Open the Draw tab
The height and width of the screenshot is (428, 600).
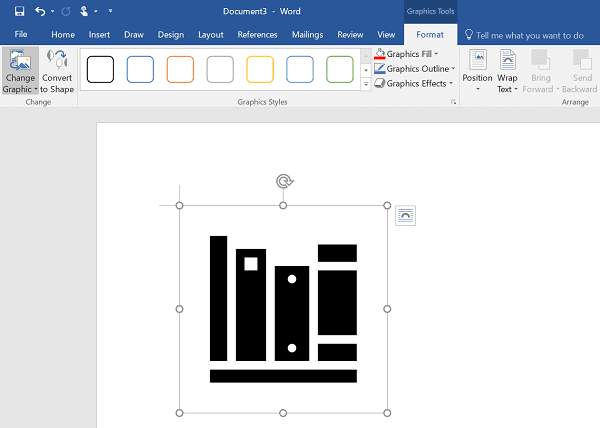point(134,35)
